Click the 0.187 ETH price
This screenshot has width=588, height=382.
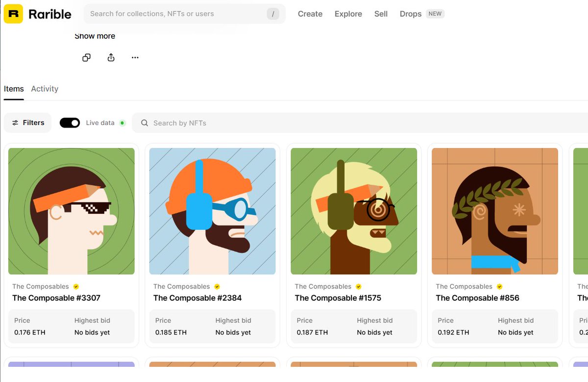tap(312, 332)
